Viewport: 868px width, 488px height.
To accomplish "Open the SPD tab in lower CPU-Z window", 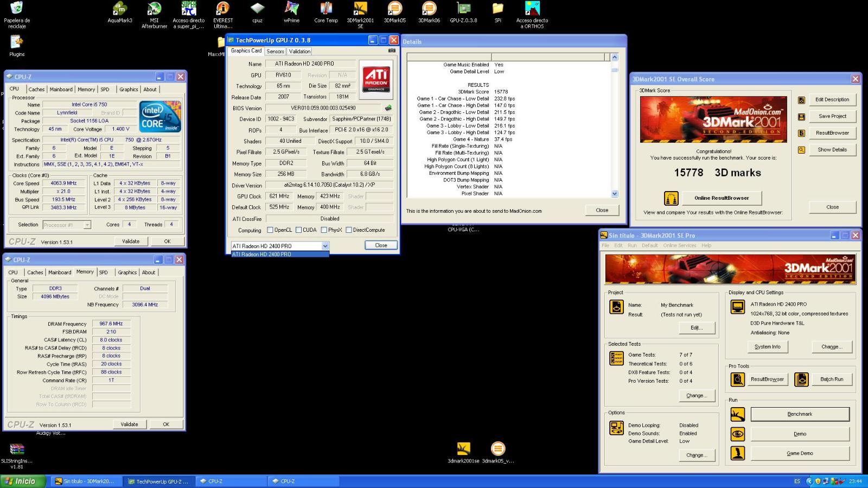I will pos(104,272).
